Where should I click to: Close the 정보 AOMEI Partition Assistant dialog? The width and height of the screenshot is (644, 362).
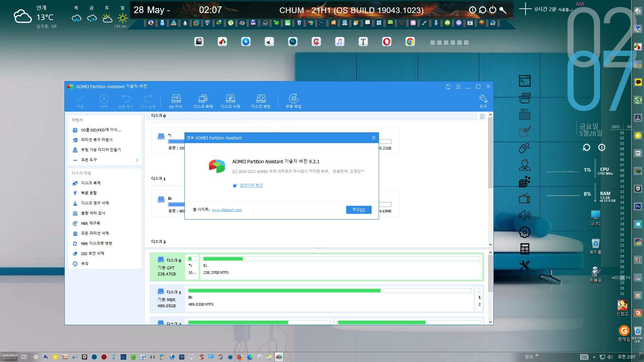click(374, 138)
